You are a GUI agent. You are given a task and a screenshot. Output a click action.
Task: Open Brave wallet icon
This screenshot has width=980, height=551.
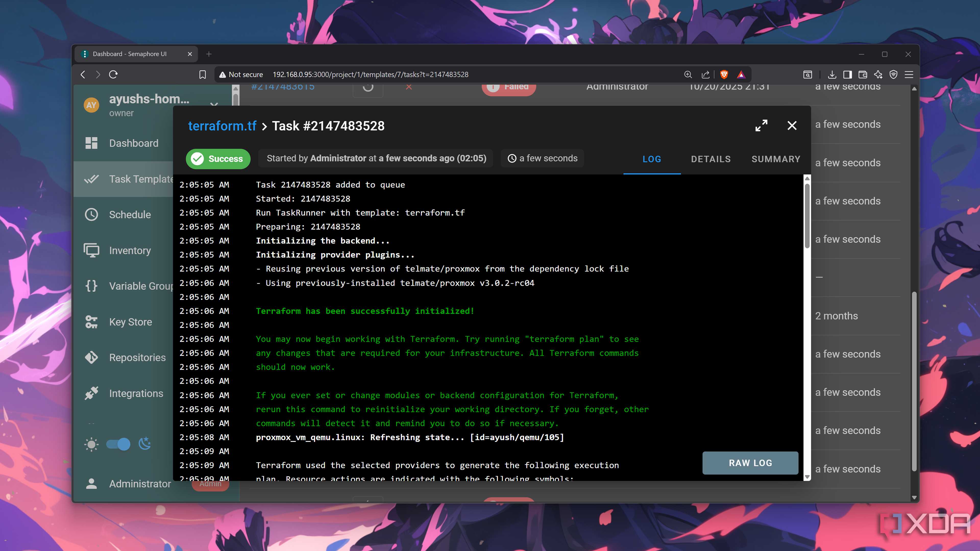[863, 74]
